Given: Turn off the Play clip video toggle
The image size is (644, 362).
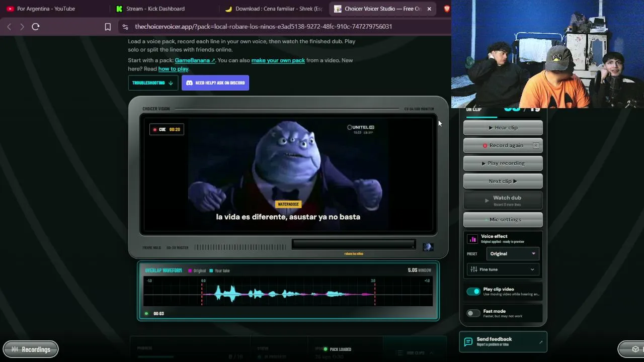Looking at the screenshot, I should (x=473, y=292).
